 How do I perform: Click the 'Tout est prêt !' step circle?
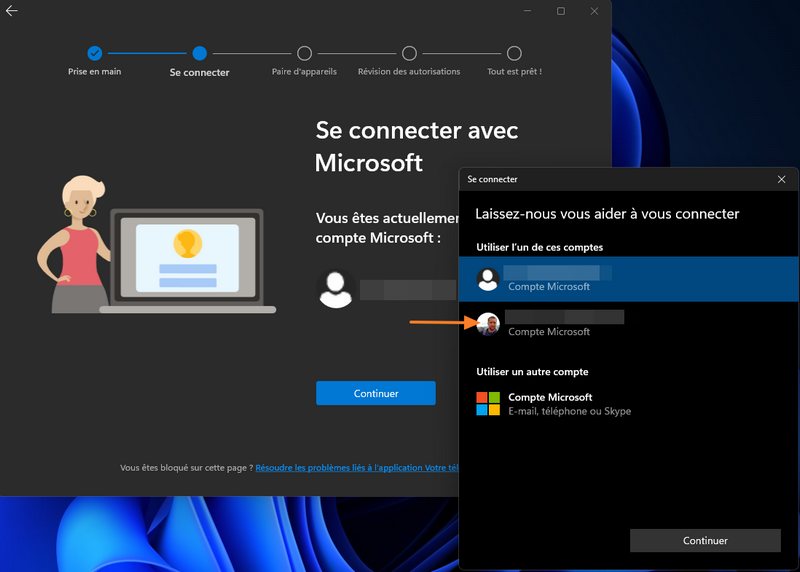point(514,53)
